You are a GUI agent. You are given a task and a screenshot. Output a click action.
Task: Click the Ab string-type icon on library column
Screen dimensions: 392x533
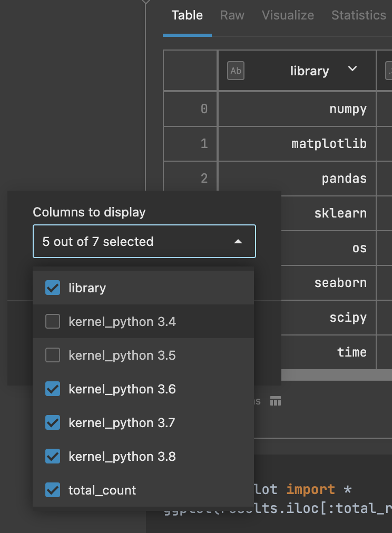[x=236, y=70]
